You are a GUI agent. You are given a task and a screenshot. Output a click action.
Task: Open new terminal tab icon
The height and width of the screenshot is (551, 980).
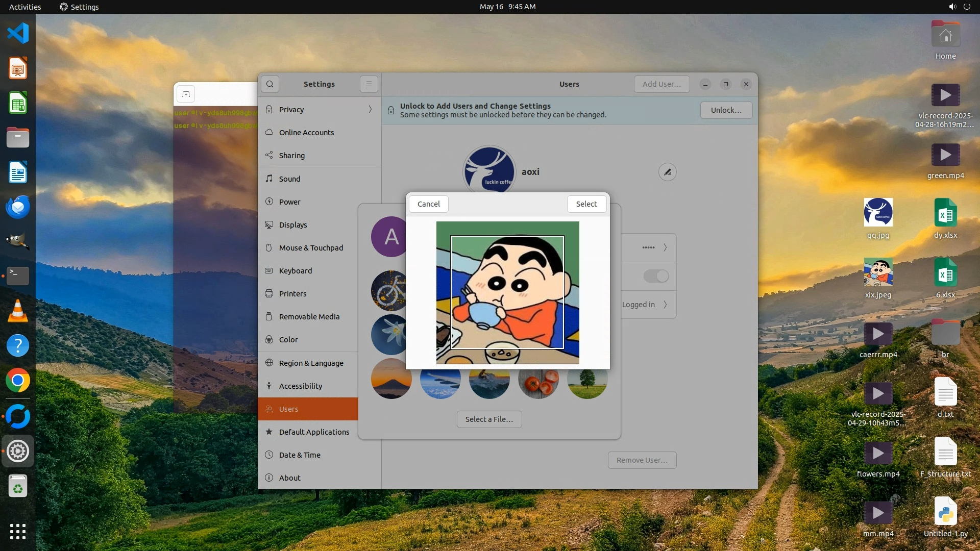coord(186,94)
